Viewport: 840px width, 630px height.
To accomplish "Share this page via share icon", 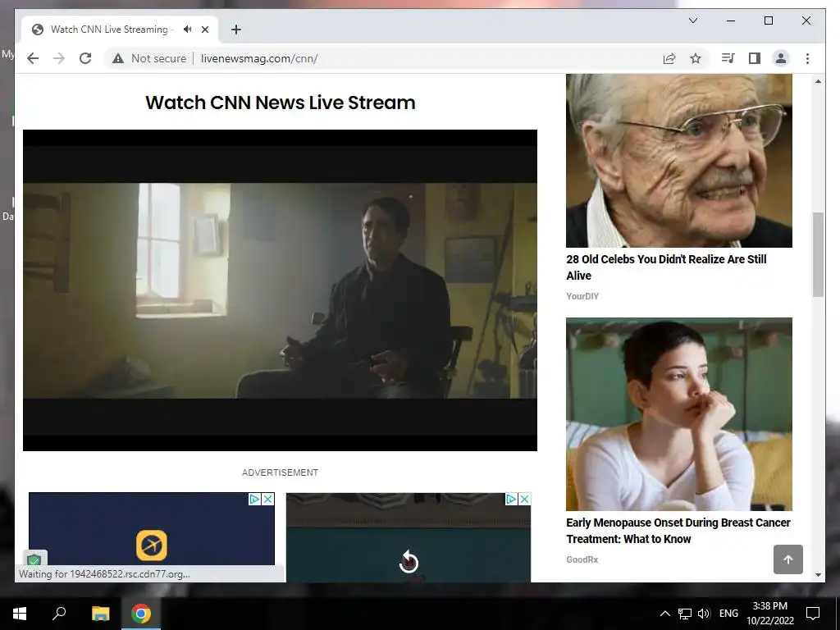I will [669, 58].
